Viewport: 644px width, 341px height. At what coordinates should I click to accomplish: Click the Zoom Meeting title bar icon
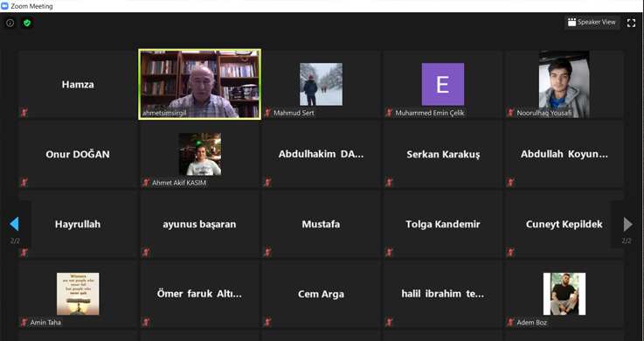pos(4,6)
